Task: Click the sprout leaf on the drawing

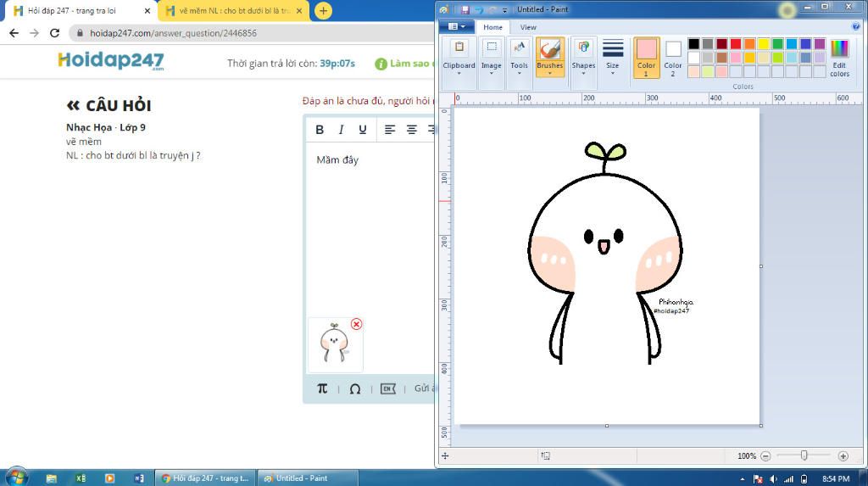Action: 605,150
